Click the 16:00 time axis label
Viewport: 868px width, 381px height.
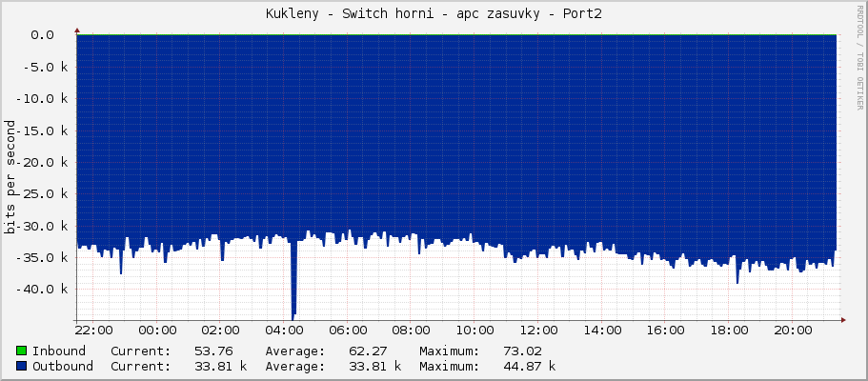665,331
